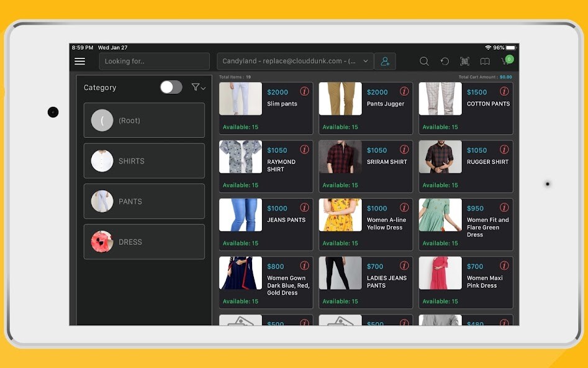Image resolution: width=588 pixels, height=368 pixels.
Task: Click the Total Items 19 label
Action: (x=235, y=77)
